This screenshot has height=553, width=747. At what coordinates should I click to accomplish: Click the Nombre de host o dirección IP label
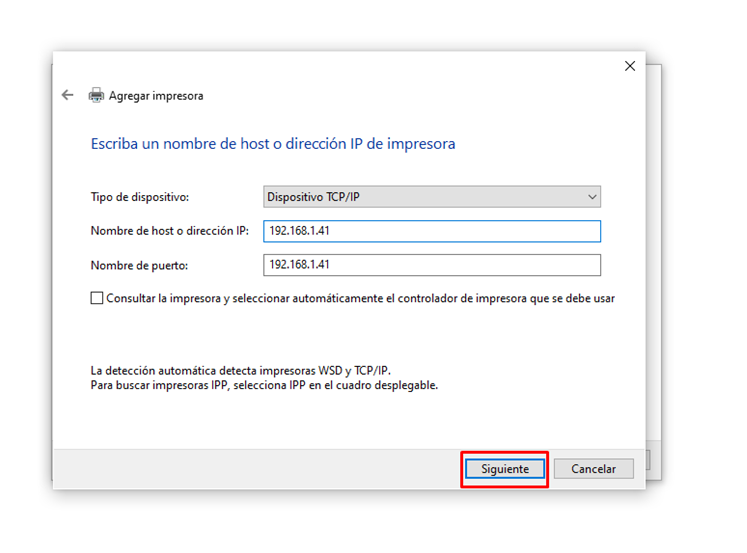pyautogui.click(x=169, y=231)
